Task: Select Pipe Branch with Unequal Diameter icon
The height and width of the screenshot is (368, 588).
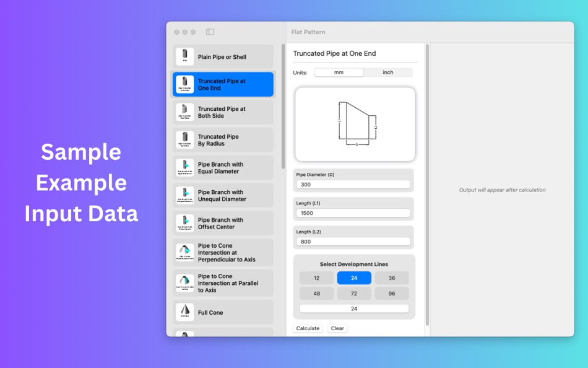Action: (x=186, y=195)
